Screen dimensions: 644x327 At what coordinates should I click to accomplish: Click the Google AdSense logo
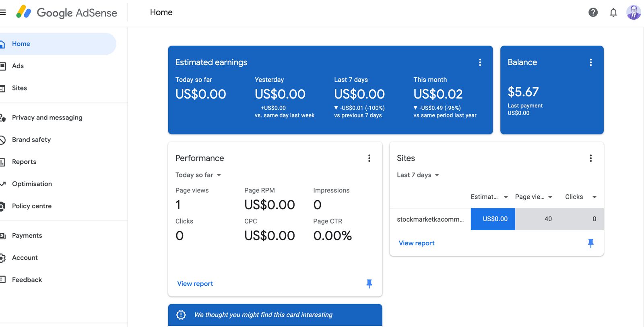click(x=66, y=12)
